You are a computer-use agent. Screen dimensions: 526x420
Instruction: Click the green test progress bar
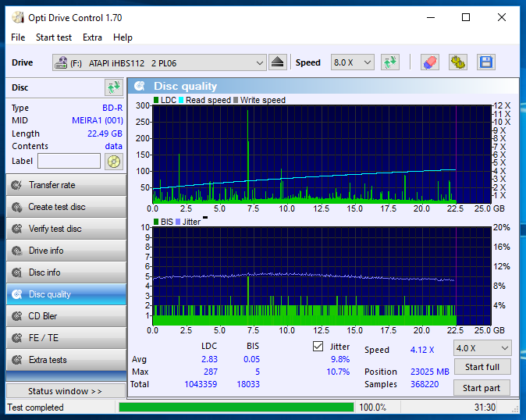[236, 408]
